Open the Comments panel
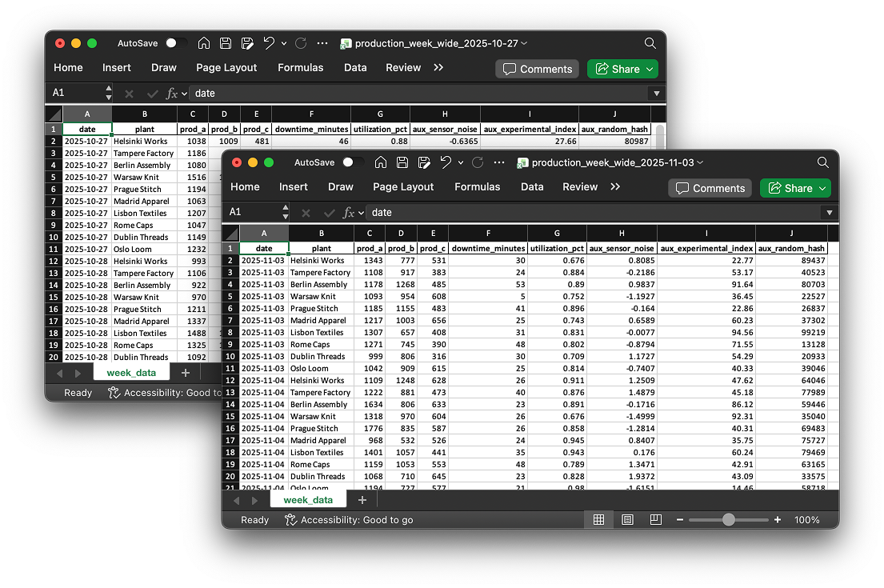 click(x=709, y=187)
